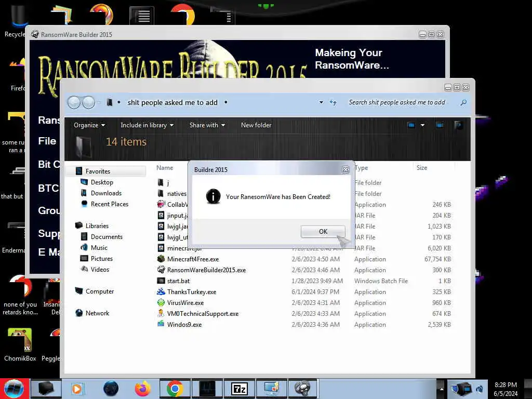
Task: Click OK in the Buildre 2015 dialog
Action: coord(323,231)
